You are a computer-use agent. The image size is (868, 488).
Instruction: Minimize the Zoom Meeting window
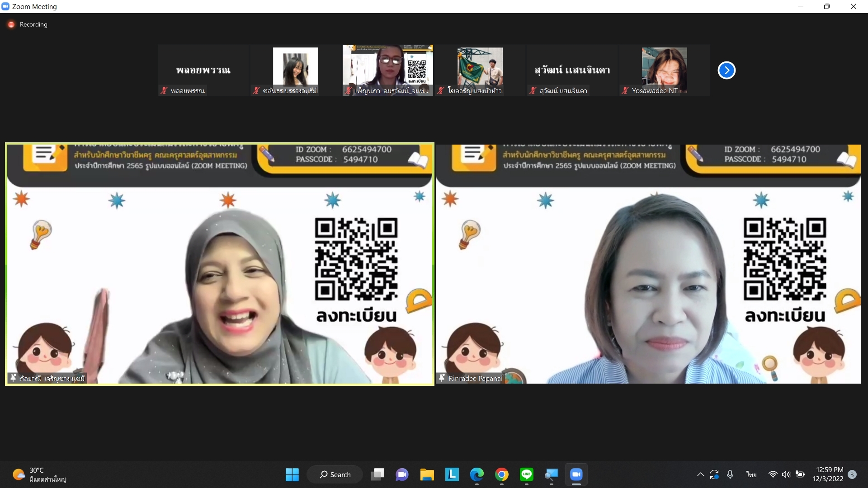click(x=801, y=6)
